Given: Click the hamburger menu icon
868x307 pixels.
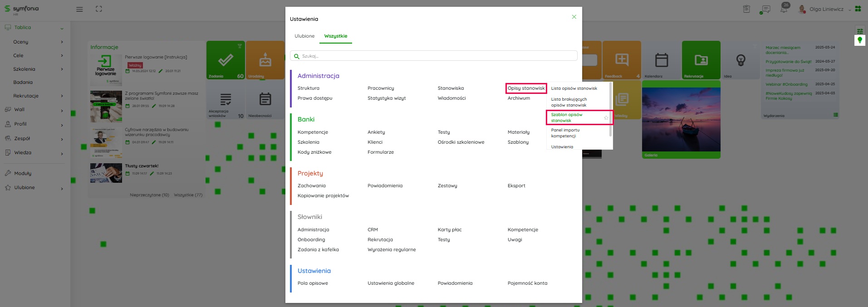Looking at the screenshot, I should tap(79, 9).
